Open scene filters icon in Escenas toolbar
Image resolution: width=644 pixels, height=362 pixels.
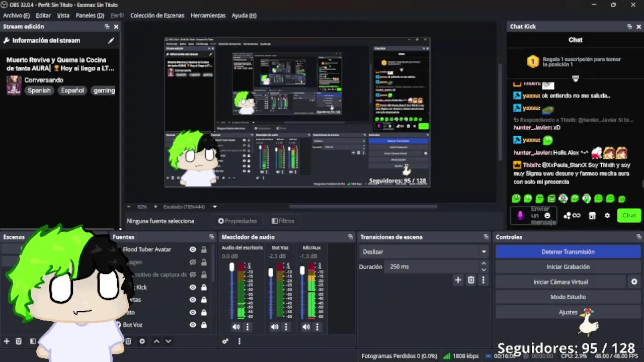33,341
